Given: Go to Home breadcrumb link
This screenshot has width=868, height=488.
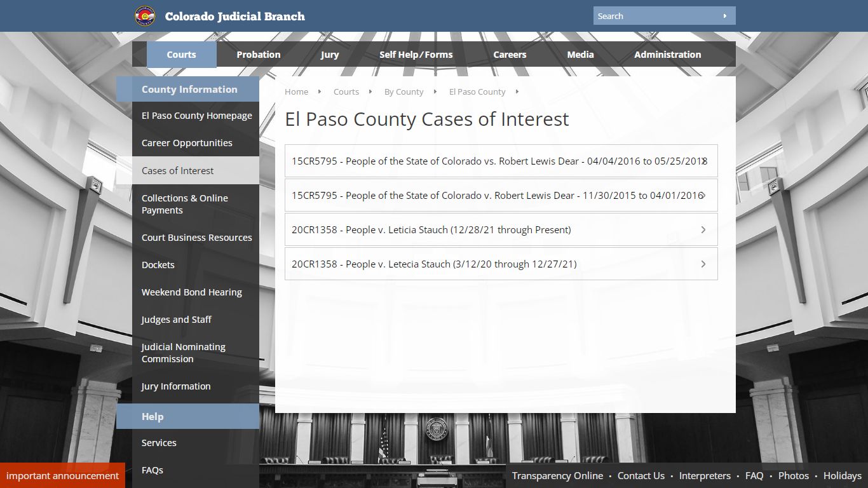Looking at the screenshot, I should click(x=296, y=91).
